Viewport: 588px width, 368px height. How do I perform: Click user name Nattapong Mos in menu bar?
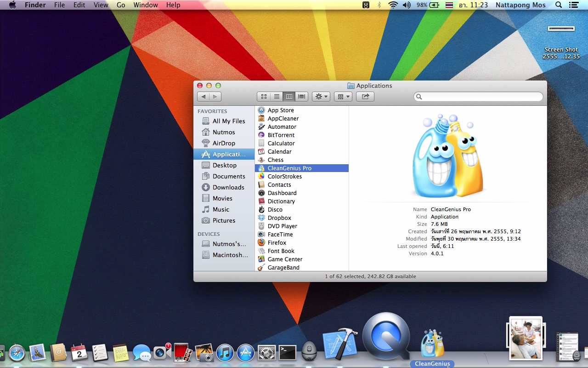(x=520, y=5)
